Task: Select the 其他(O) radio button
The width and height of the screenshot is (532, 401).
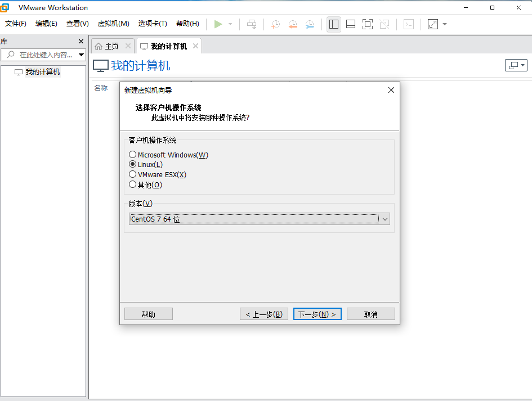Action: [133, 184]
